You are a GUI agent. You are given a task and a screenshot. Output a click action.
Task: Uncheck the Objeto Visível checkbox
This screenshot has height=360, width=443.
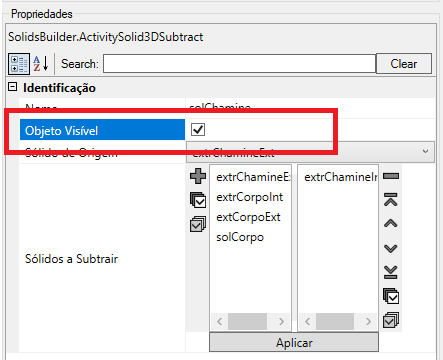(198, 130)
